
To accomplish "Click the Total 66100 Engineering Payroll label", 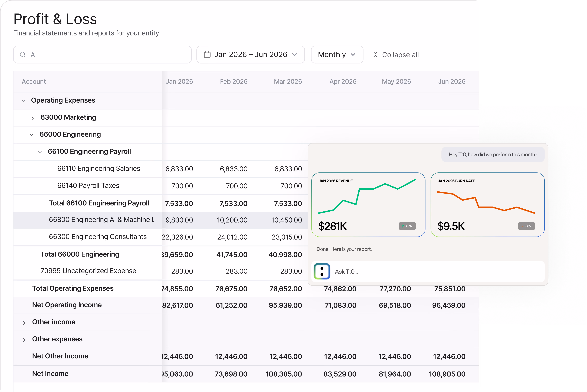I will pos(99,203).
